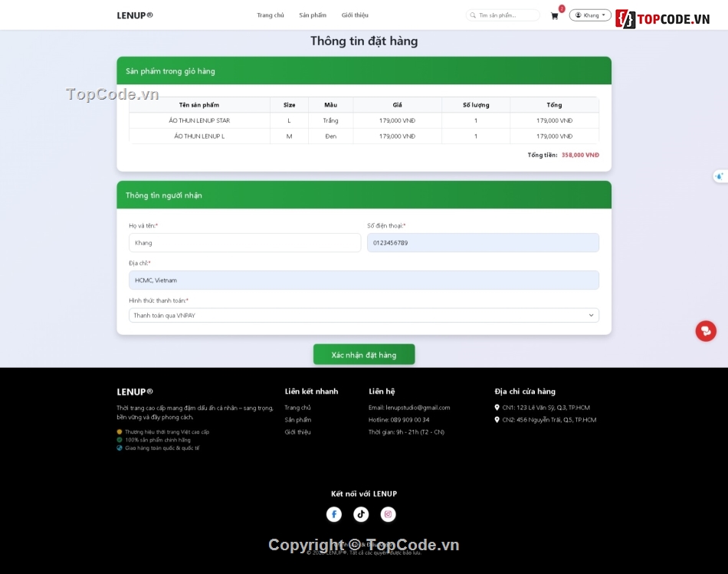Select the ÁO THUN LENUP L cell
The height and width of the screenshot is (574, 728).
(x=199, y=136)
